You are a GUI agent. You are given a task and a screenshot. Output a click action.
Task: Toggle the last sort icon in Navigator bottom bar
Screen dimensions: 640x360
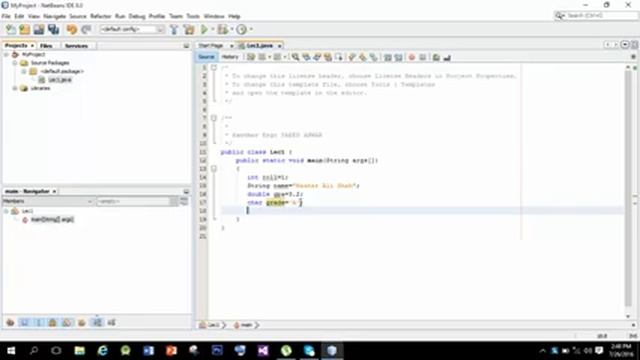pos(111,323)
